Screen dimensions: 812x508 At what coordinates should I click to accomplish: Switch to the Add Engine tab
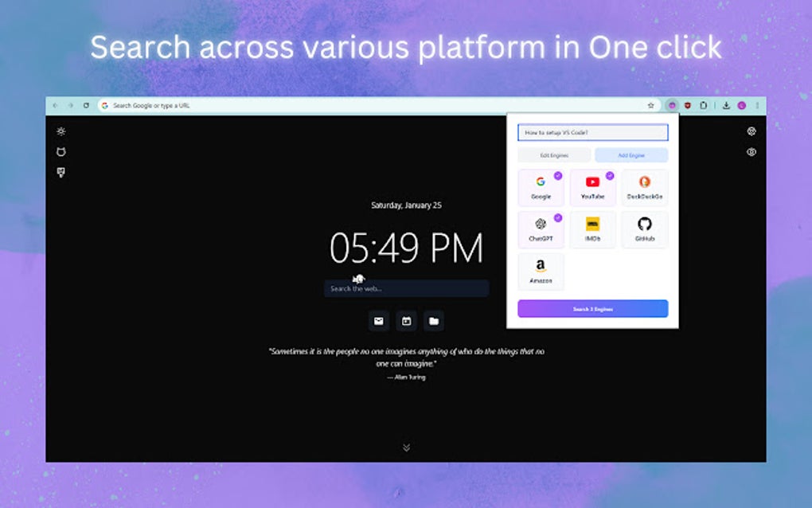631,154
